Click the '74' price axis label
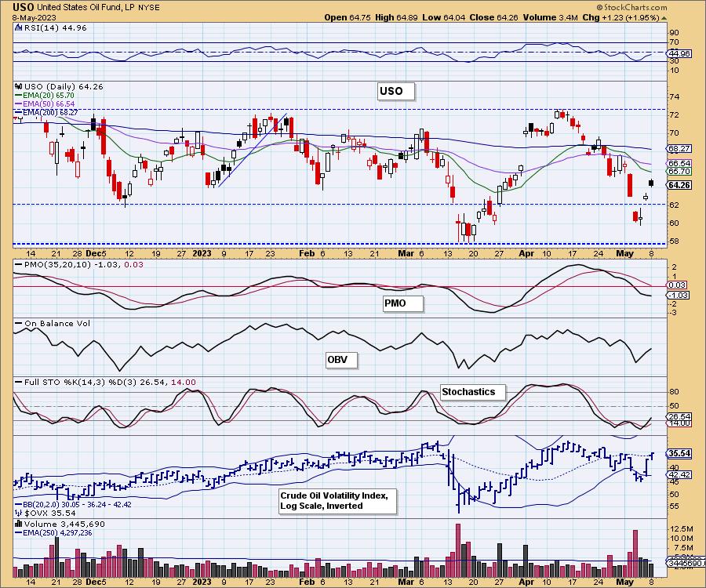The image size is (706, 588). point(674,96)
